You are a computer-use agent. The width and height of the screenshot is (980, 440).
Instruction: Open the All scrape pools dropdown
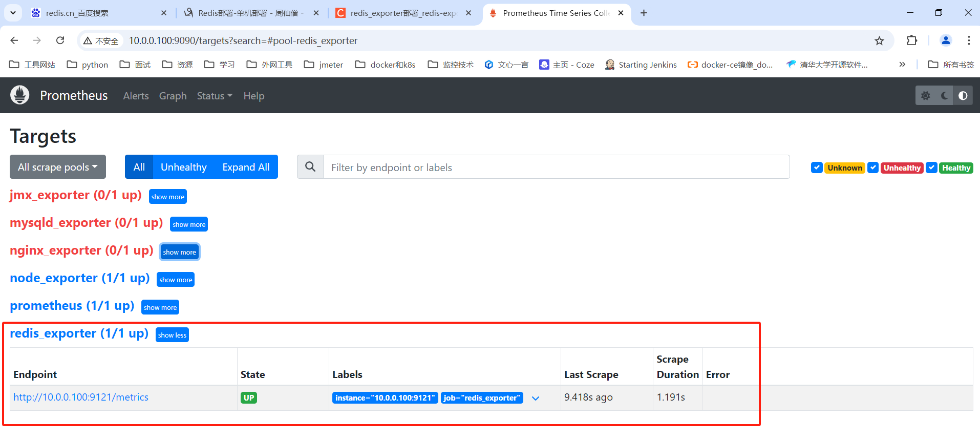tap(58, 167)
